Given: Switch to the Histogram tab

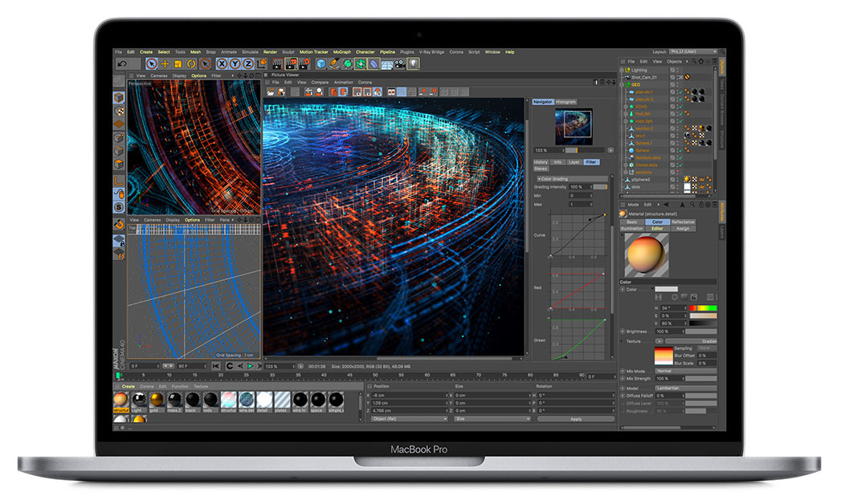Looking at the screenshot, I should [x=565, y=102].
